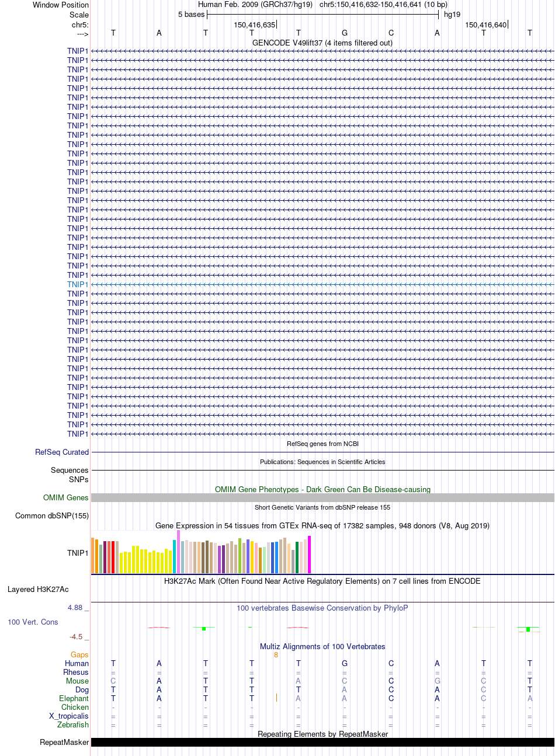Click the hg19 assembly label near scale bar
The image size is (555, 756).
point(452,15)
